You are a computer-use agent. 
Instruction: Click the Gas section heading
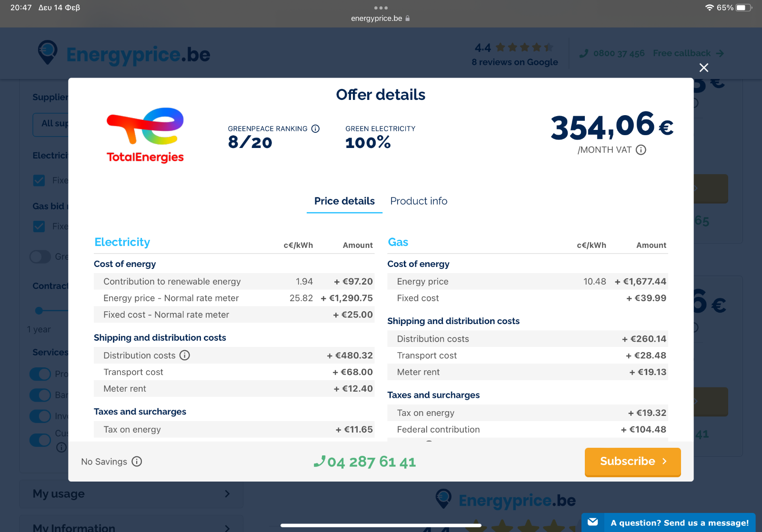pos(398,242)
